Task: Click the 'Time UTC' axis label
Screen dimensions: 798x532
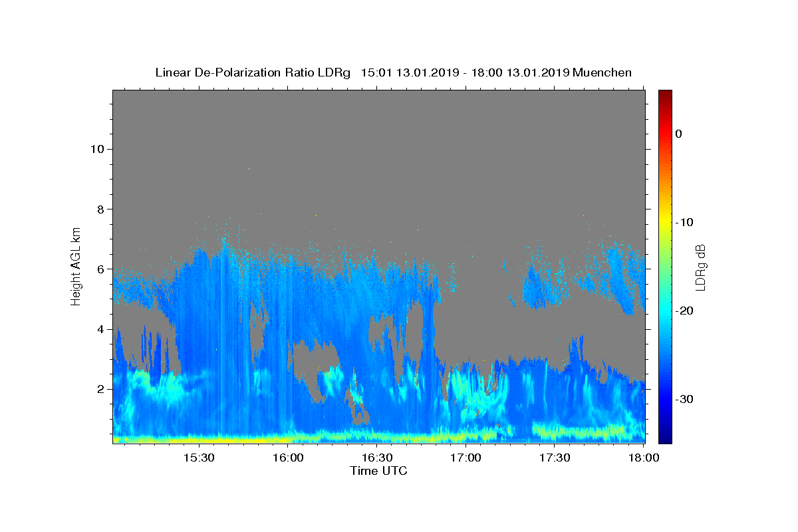Action: 378,471
